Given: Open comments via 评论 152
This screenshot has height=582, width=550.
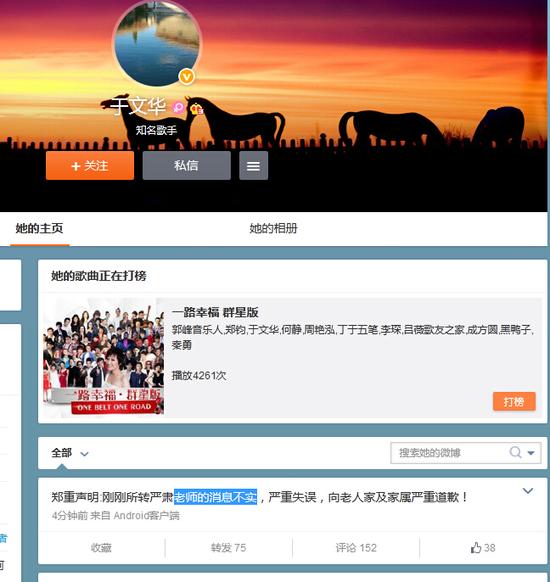Looking at the screenshot, I should click(356, 547).
